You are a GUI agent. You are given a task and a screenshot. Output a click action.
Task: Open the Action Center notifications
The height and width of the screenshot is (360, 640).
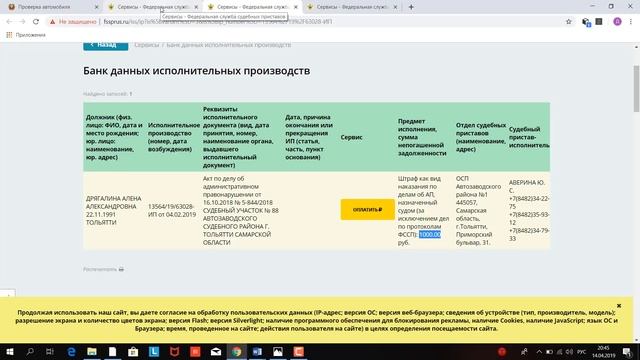coord(627,351)
